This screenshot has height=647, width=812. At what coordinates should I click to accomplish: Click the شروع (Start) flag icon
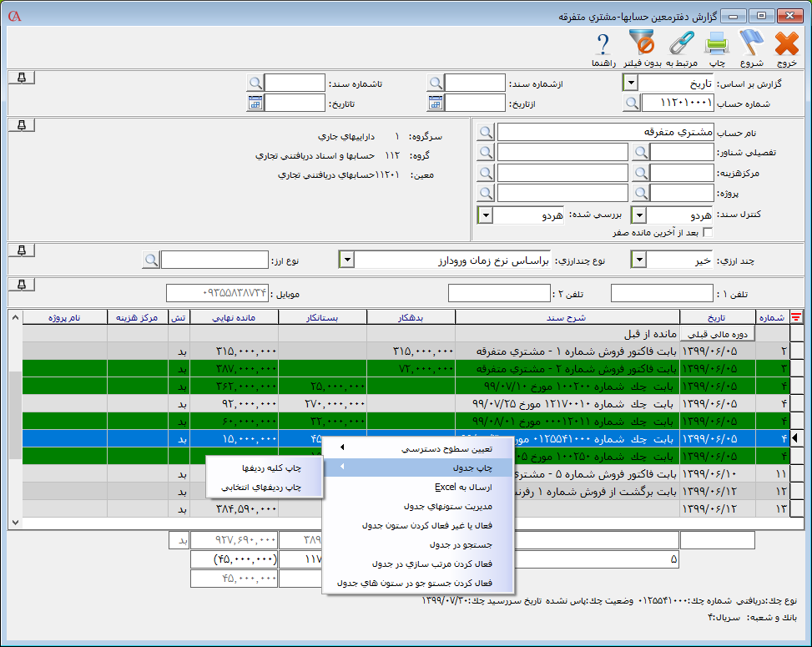click(751, 43)
